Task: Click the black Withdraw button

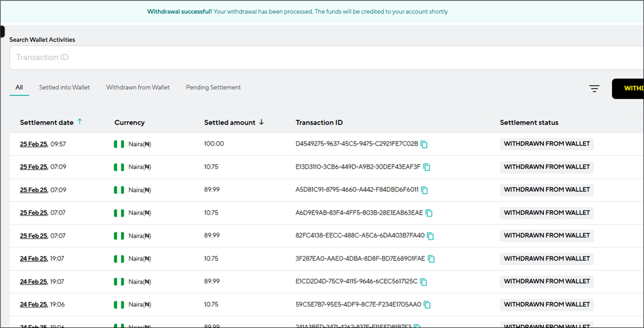Action: pos(628,88)
